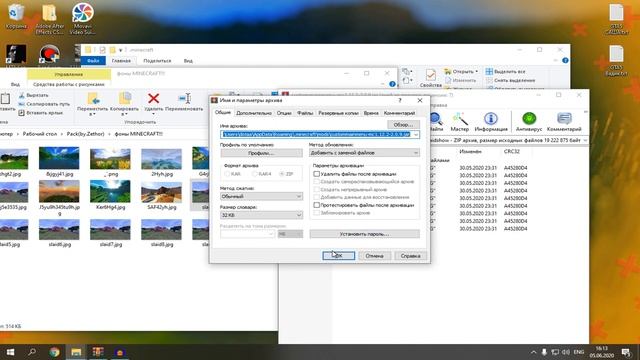640x360 pixels.
Task: Switch to the Опции tab
Action: [284, 113]
